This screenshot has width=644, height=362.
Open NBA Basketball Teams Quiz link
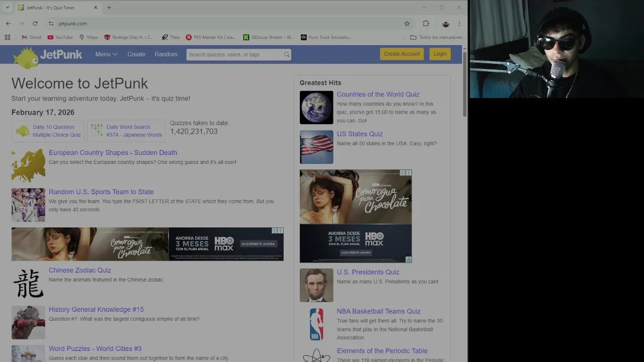(x=378, y=311)
